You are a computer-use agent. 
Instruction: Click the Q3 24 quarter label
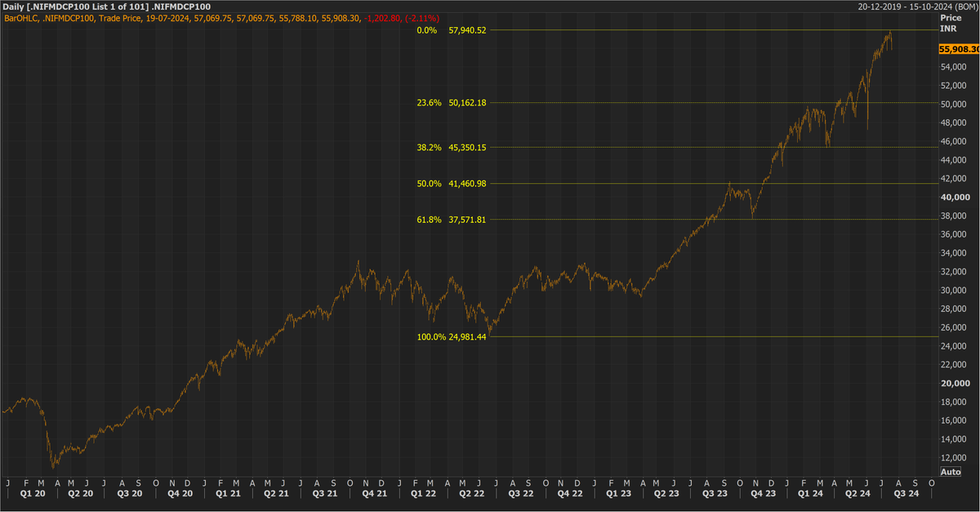[905, 493]
